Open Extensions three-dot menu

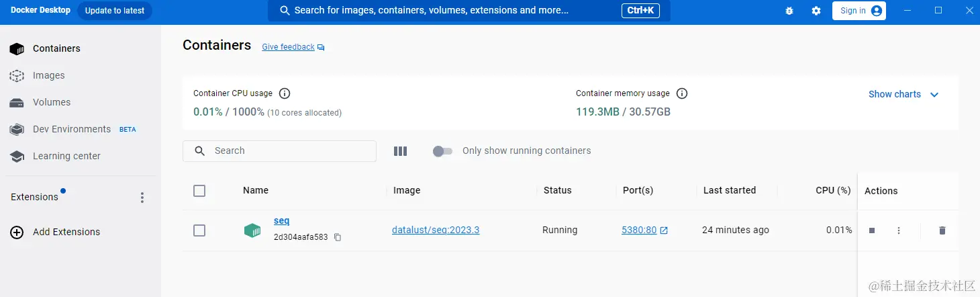point(142,198)
